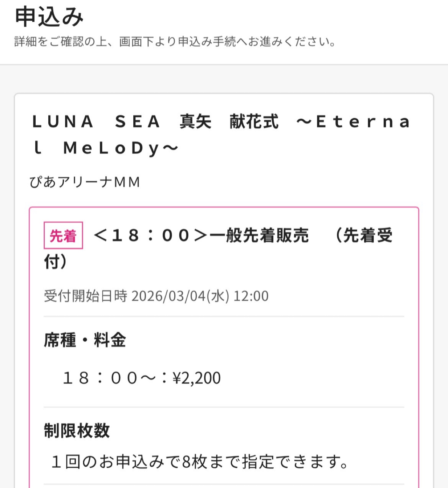Click the divider line below 受付開始日時

pos(224,316)
